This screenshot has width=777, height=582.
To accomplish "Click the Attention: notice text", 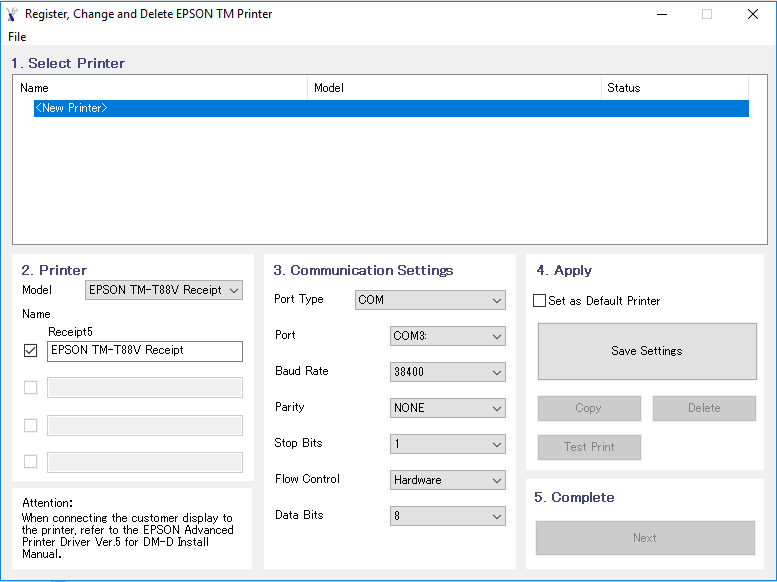I will [x=48, y=503].
